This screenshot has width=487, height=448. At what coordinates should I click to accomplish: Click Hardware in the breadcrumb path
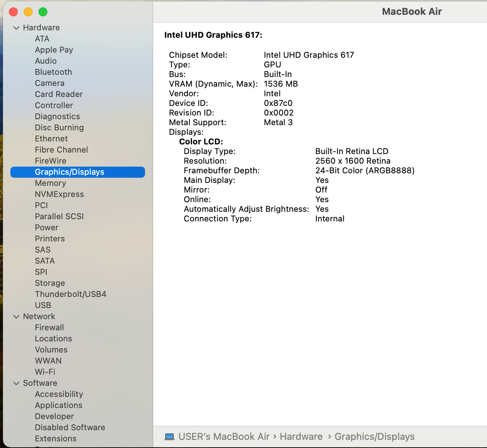tap(301, 437)
